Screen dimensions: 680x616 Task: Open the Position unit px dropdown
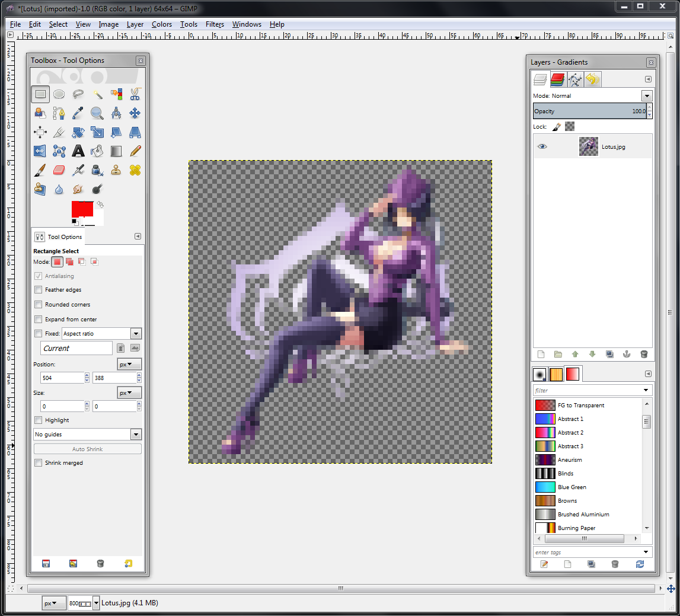click(x=129, y=365)
